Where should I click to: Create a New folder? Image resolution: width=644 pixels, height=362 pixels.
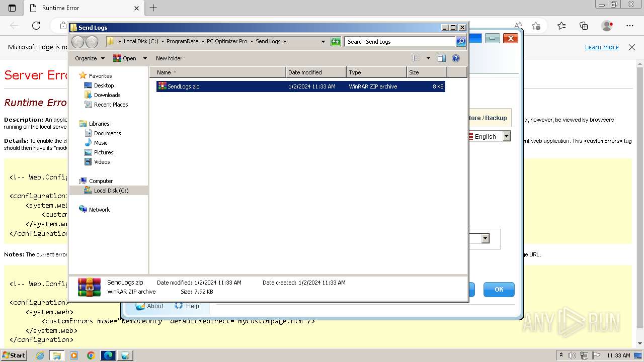pyautogui.click(x=169, y=58)
